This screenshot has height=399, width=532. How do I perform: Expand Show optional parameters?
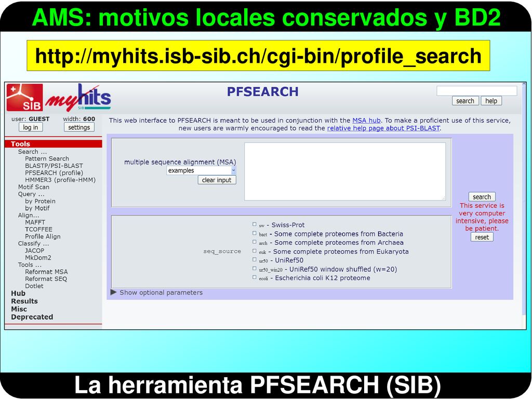pyautogui.click(x=157, y=292)
